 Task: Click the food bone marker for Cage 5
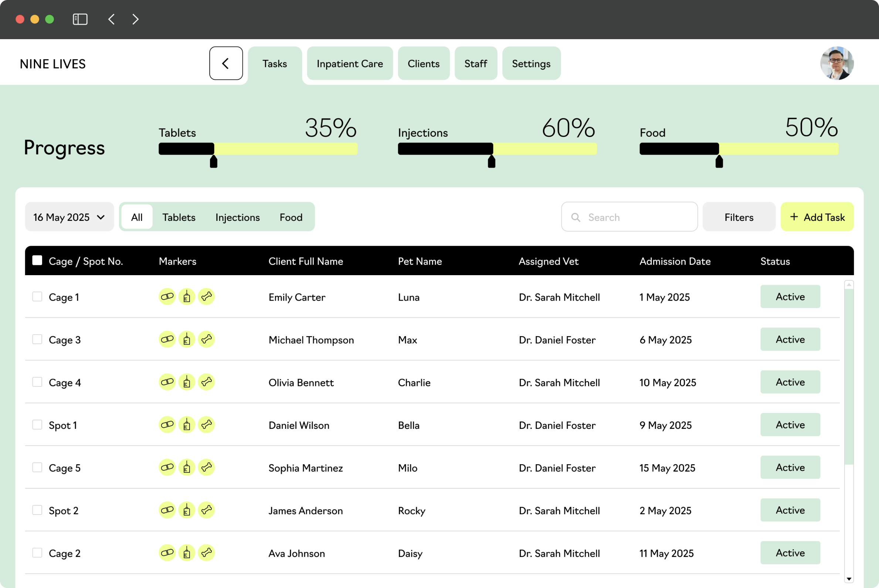(x=206, y=468)
